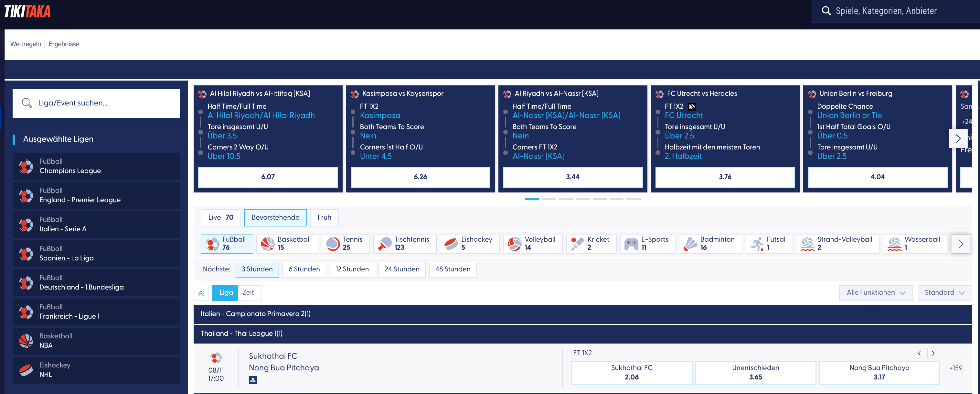Select the Wasserball icon
980x394 pixels.
(894, 244)
